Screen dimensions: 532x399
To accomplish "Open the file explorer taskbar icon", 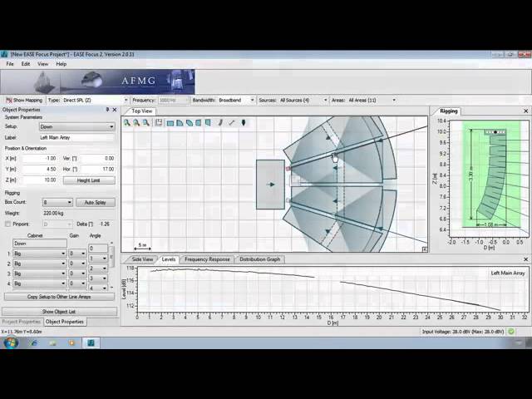I will tap(52, 343).
